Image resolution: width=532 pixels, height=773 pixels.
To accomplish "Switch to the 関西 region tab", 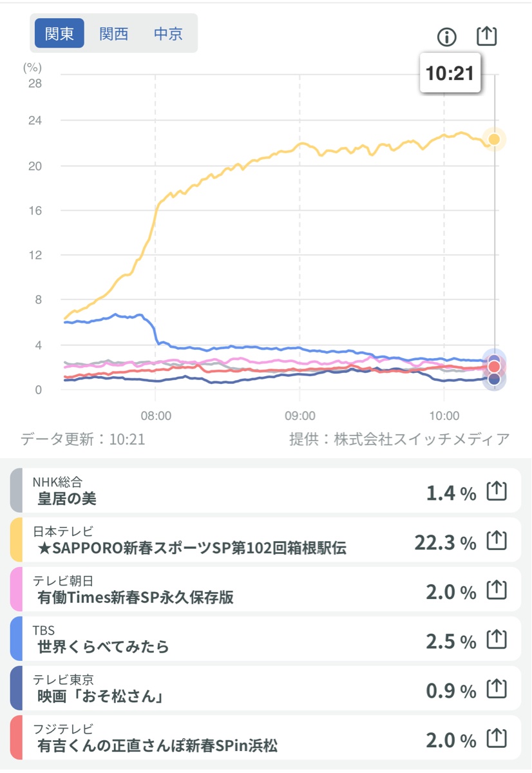I will (113, 33).
